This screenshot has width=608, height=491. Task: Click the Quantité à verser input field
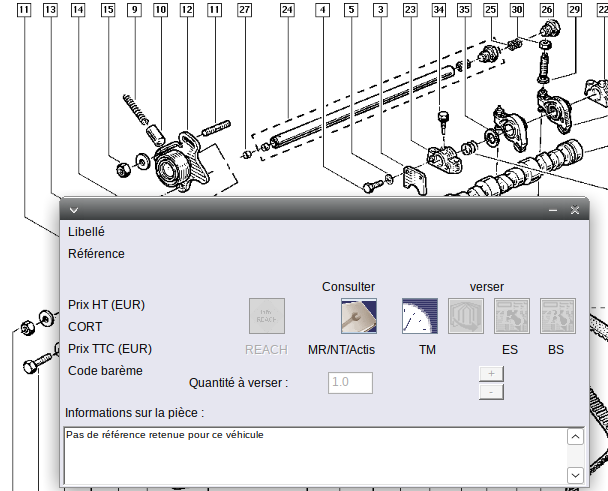click(350, 383)
